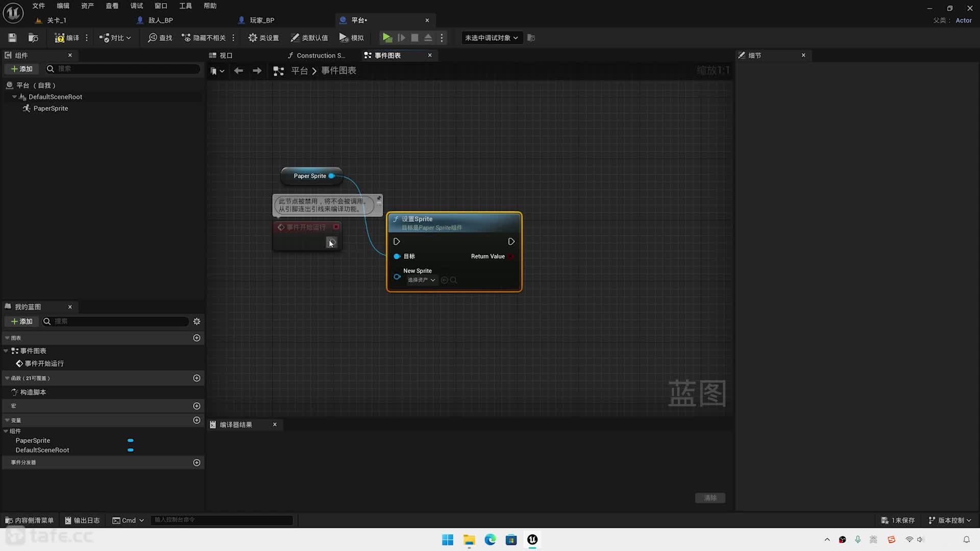Navigate back in graph history

pos(238,71)
